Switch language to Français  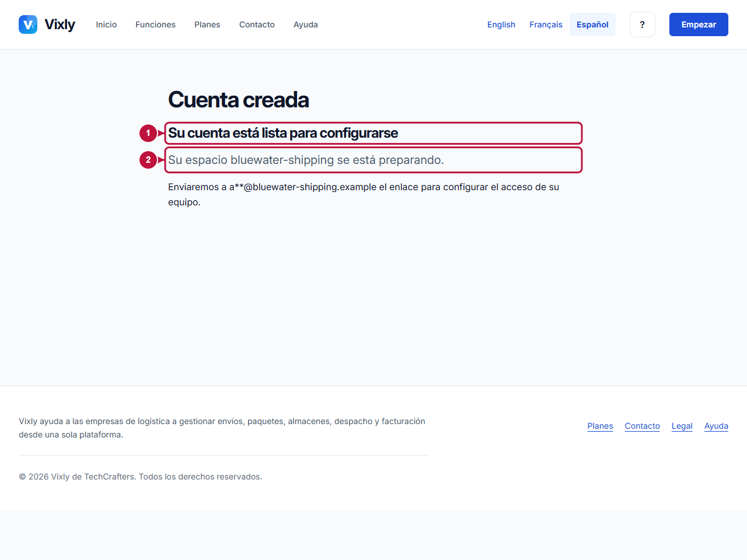pos(546,24)
